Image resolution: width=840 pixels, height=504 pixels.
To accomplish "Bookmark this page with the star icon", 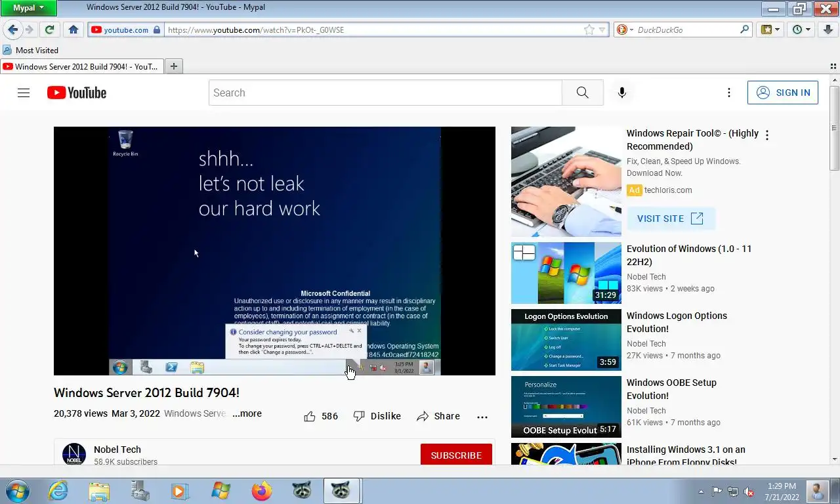I will pos(589,30).
